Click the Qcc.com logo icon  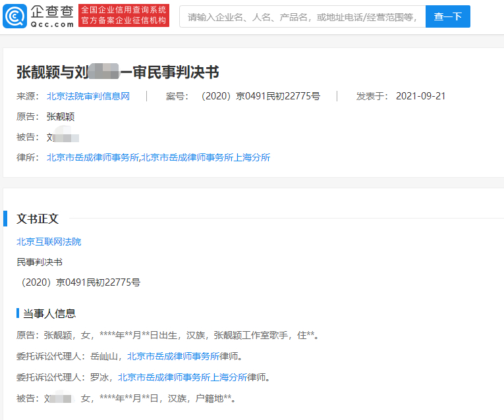(x=14, y=16)
